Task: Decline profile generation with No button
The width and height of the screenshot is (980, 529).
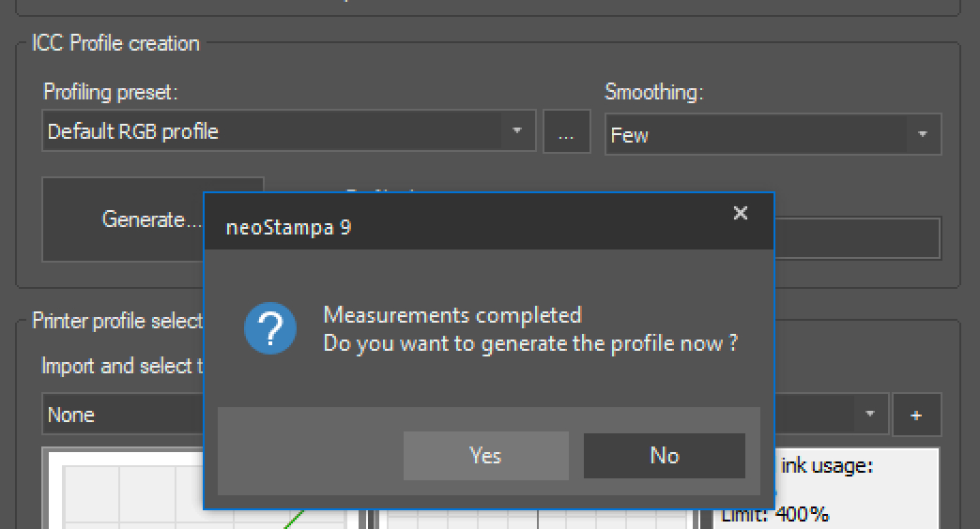Action: 665,455
